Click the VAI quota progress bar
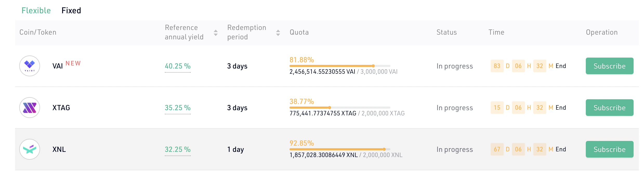Viewport: 644px width, 174px height. (x=340, y=66)
